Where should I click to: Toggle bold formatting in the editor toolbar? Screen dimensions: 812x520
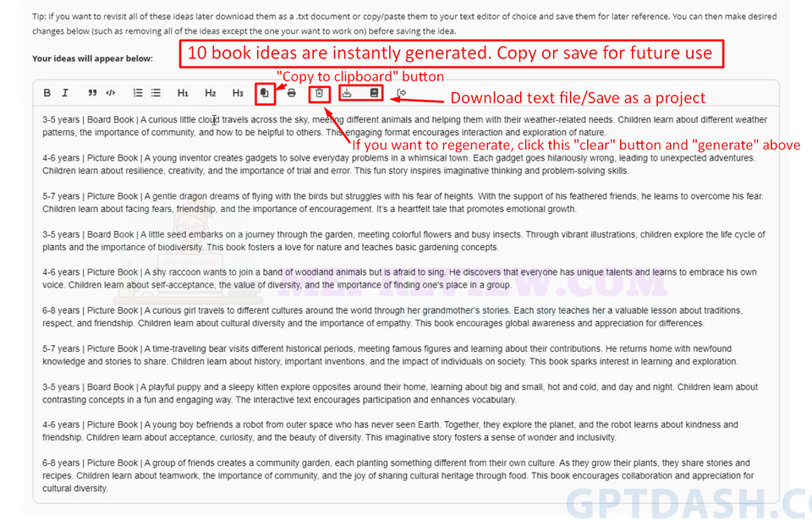[x=47, y=93]
